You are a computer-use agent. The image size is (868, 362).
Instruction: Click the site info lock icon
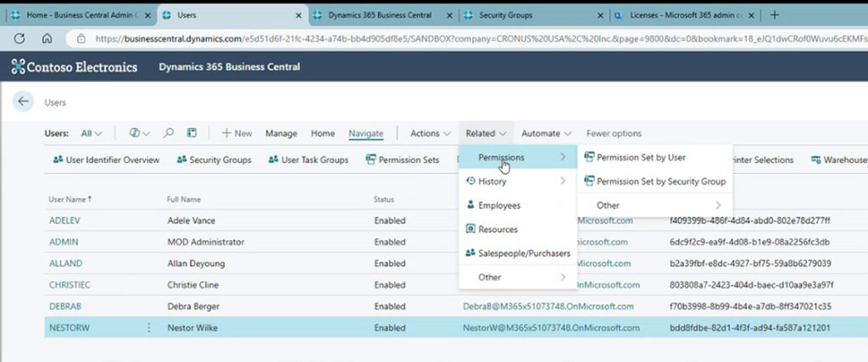click(x=81, y=39)
